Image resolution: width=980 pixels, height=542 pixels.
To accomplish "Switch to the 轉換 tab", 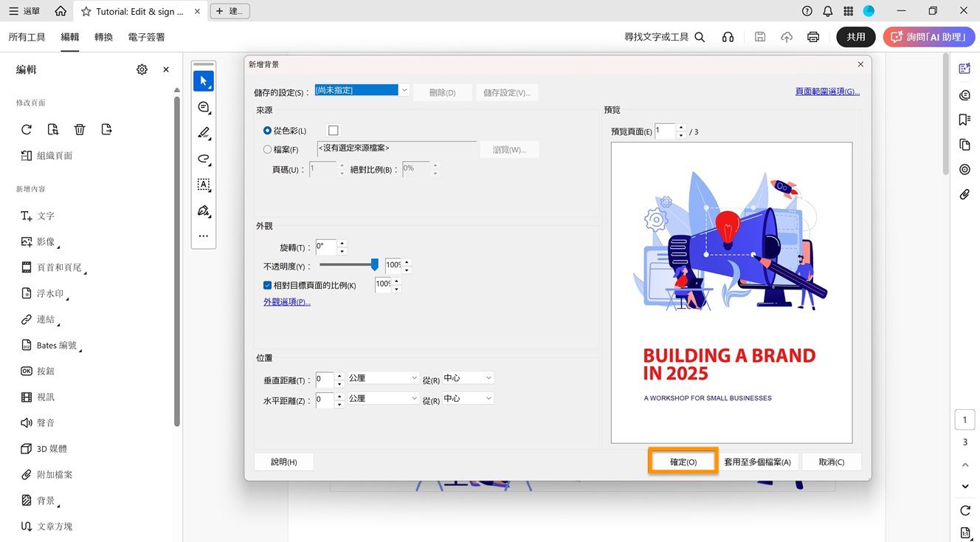I will pos(103,36).
